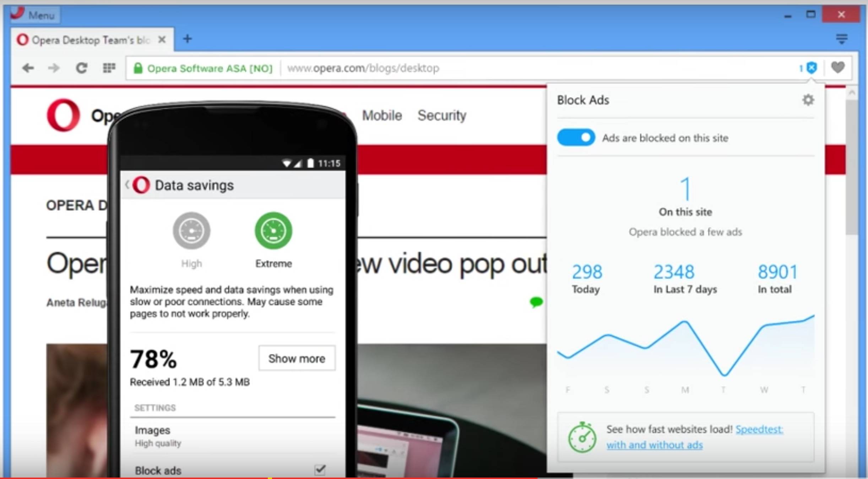
Task: Click the browser grid/apps icon in toolbar
Action: point(108,68)
